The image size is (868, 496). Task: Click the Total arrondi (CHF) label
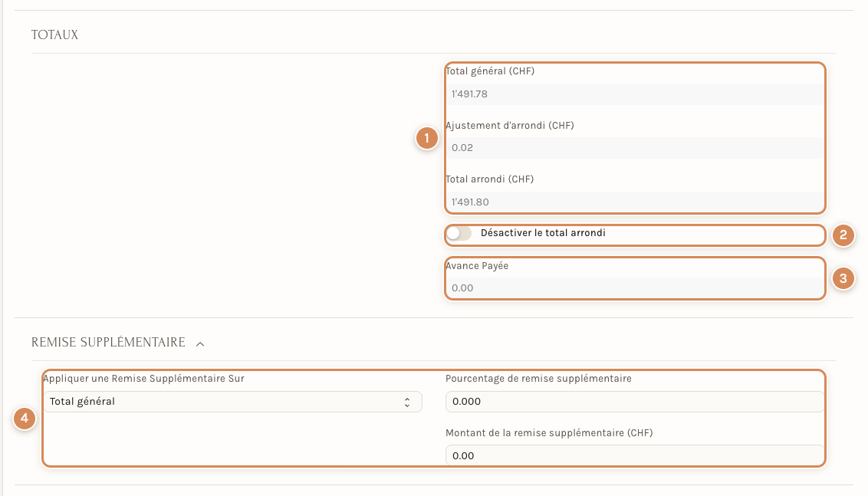click(490, 179)
